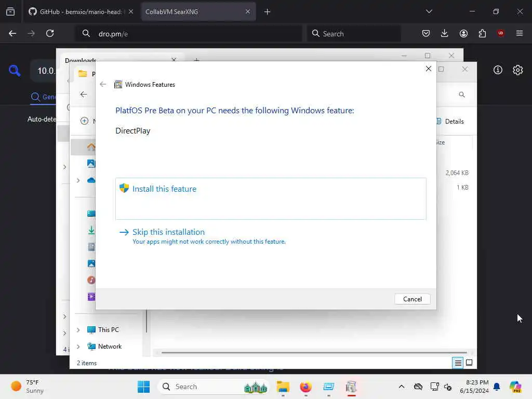The image size is (532, 399).
Task: Go back in Windows Features dialog
Action: click(x=103, y=85)
